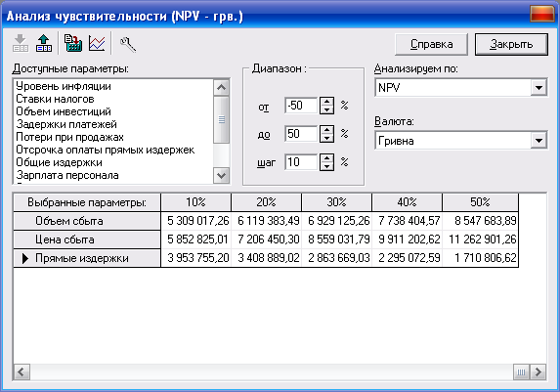The width and height of the screenshot is (560, 392).
Task: Click the table horizontal scroll right arrow
Action: coord(538,372)
